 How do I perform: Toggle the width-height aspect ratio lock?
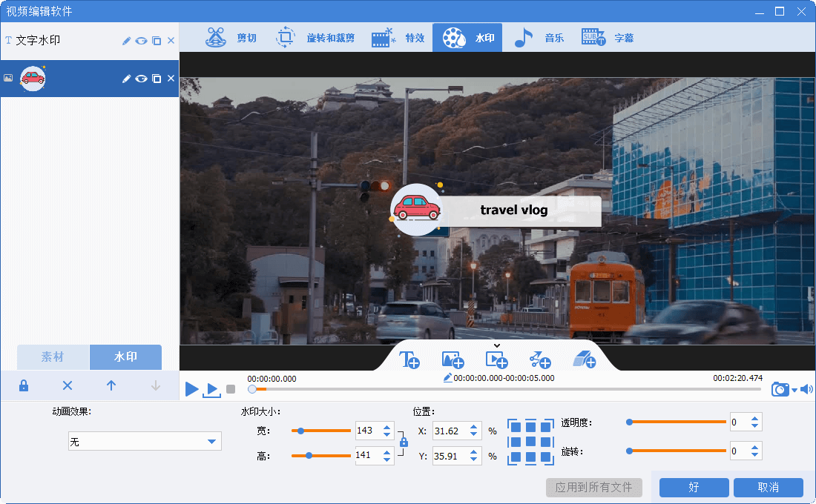(x=404, y=442)
